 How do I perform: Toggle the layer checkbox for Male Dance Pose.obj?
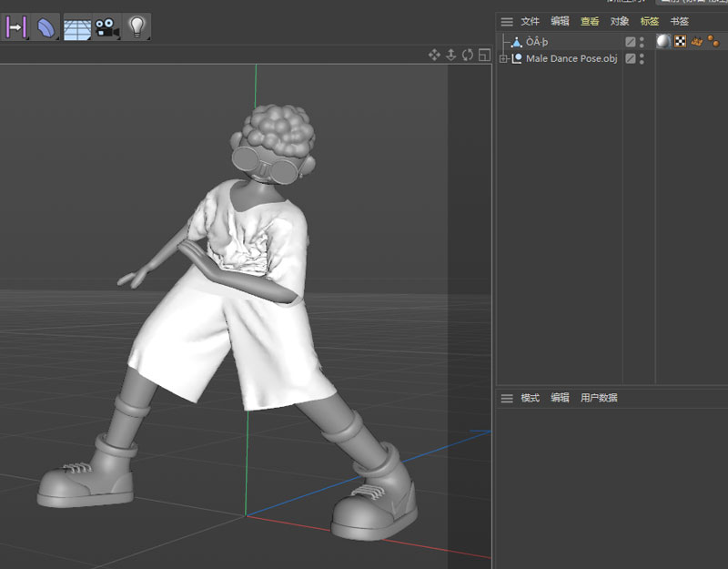point(630,58)
